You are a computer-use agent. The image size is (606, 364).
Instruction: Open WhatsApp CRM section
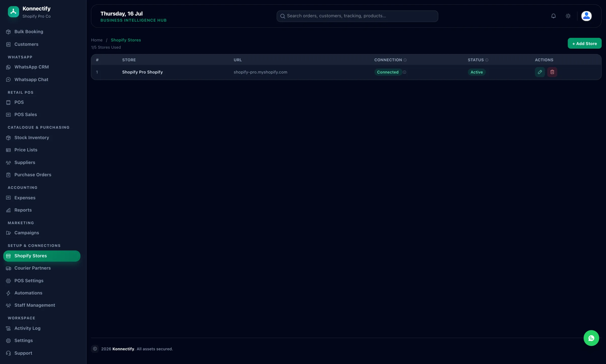[x=42, y=67]
